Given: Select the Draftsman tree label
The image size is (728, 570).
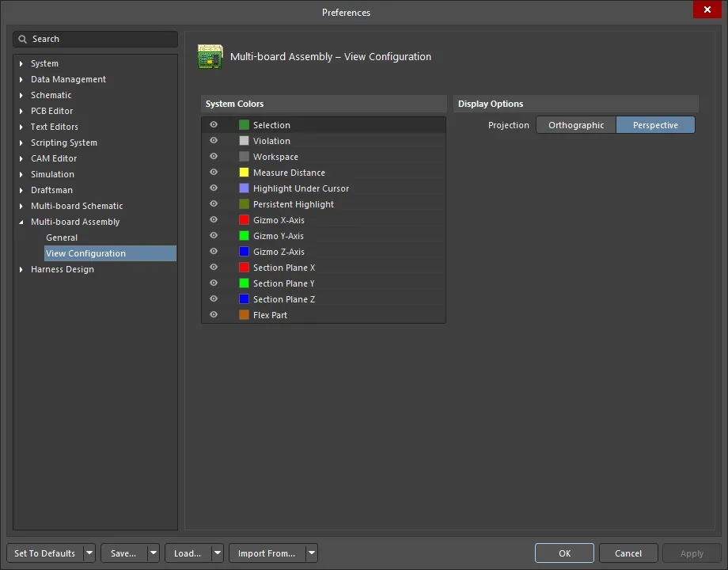Looking at the screenshot, I should click(x=51, y=190).
